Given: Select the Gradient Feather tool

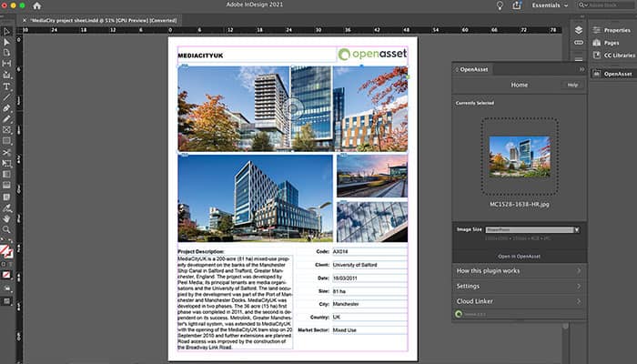Looking at the screenshot, I should 6,186.
